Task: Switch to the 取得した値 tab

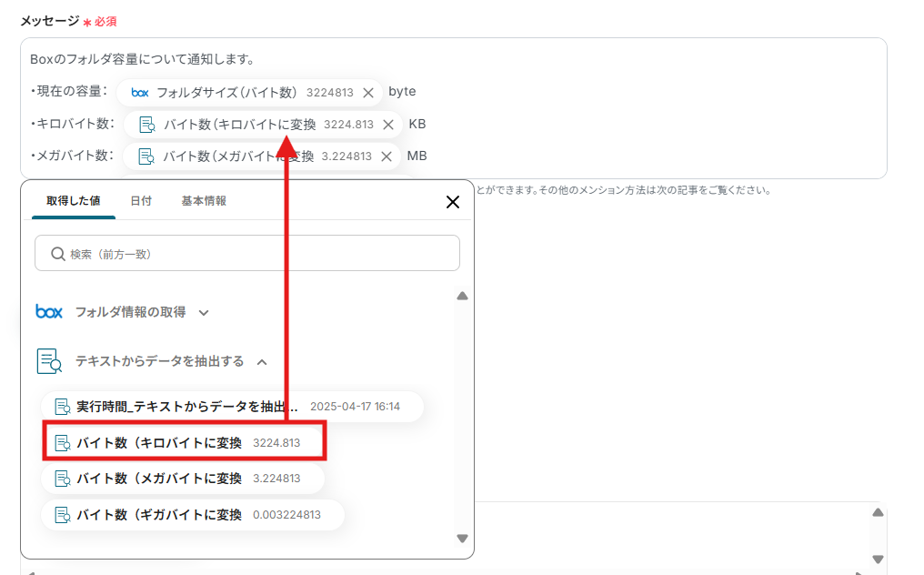Action: pos(73,200)
